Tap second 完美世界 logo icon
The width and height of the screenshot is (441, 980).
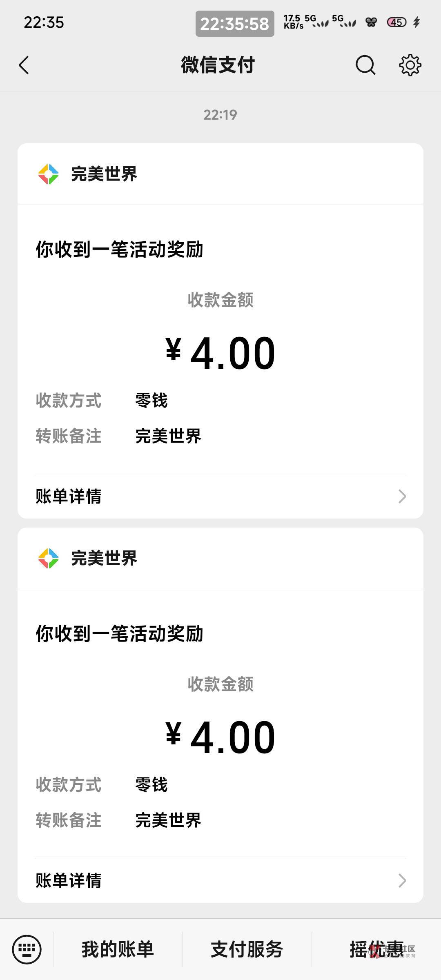(48, 559)
